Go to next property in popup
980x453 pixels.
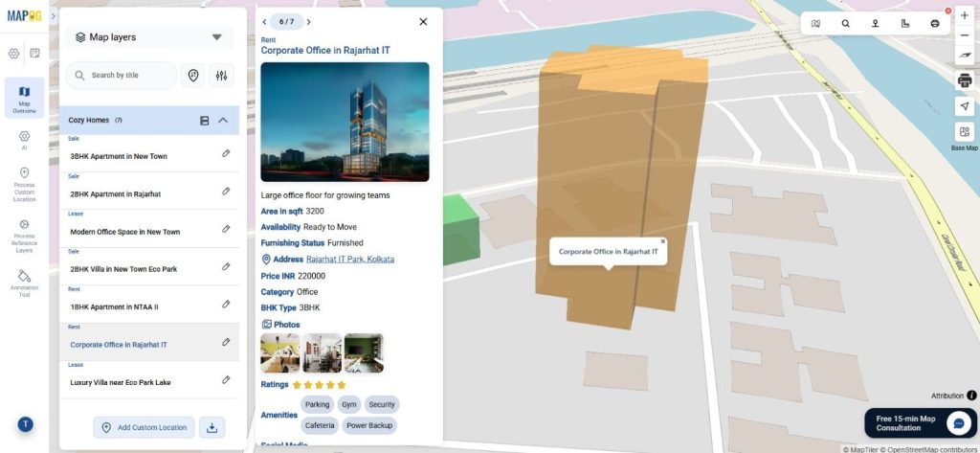click(309, 22)
